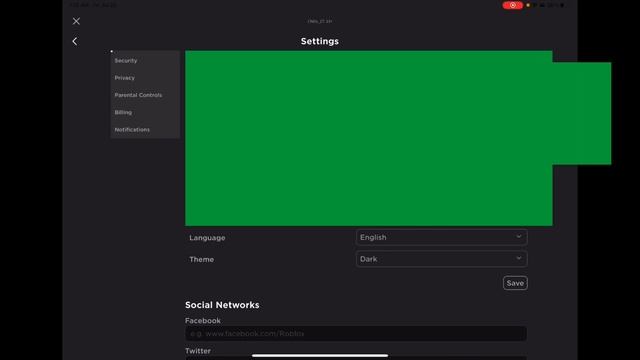Go back using the left chevron arrow

75,41
